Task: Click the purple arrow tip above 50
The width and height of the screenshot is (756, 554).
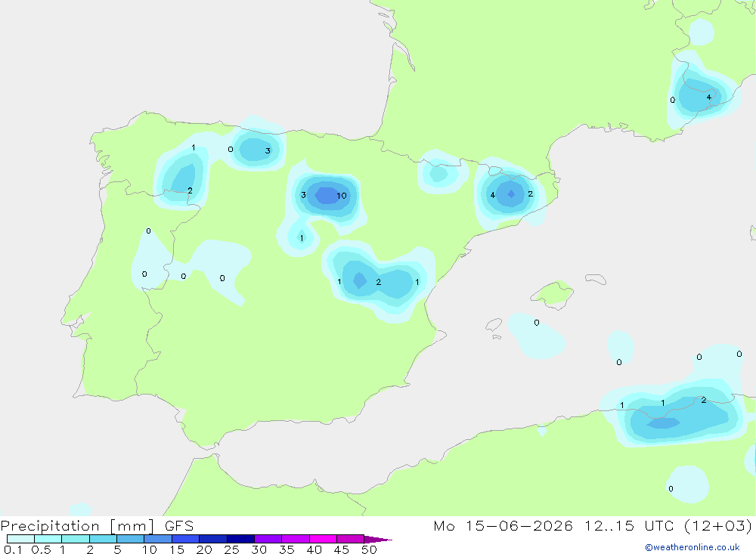Action: (x=377, y=540)
